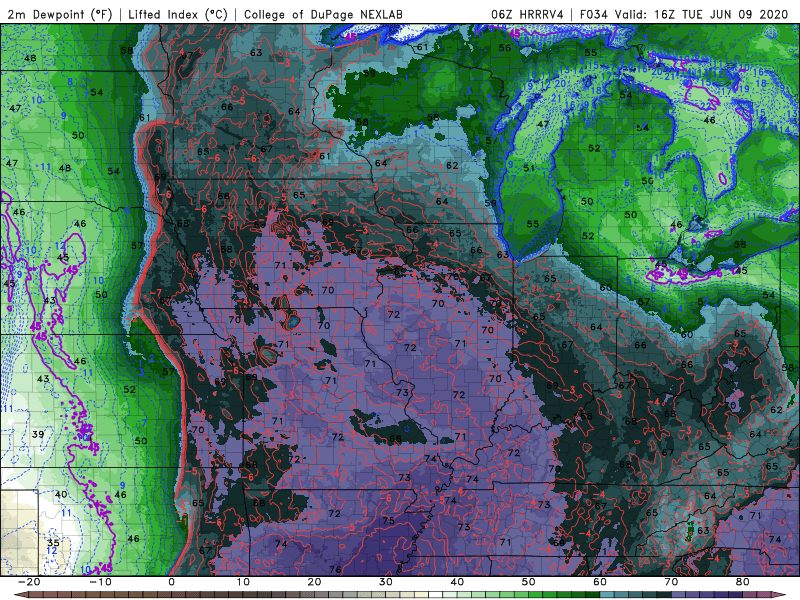800x600 pixels.
Task: Click the -20 label on the color scale
Action: (x=29, y=582)
